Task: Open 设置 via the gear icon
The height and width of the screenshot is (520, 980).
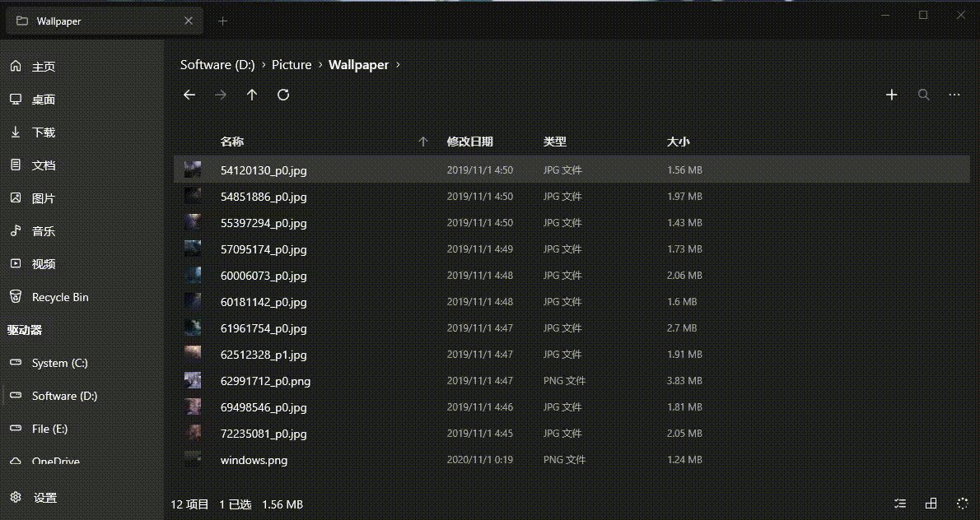Action: pos(15,497)
